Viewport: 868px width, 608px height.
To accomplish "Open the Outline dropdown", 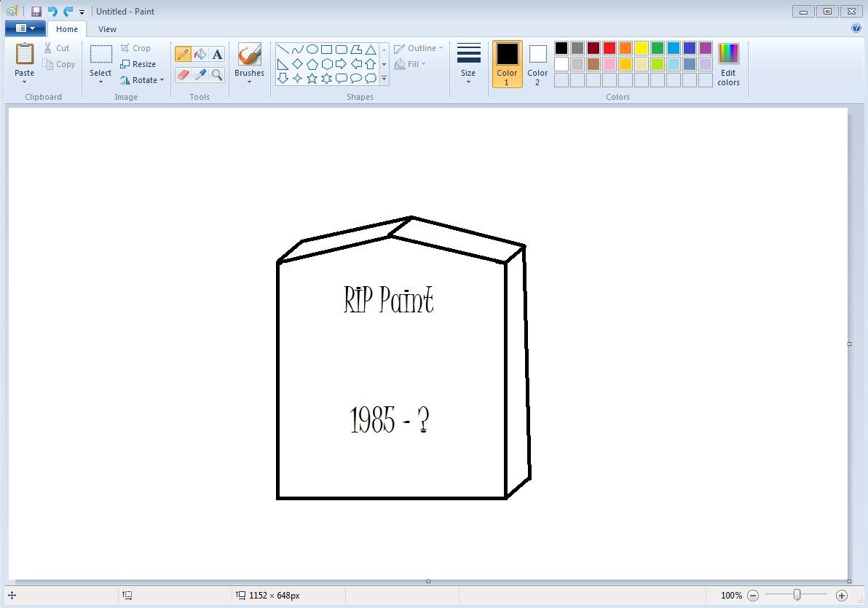I will pos(419,47).
